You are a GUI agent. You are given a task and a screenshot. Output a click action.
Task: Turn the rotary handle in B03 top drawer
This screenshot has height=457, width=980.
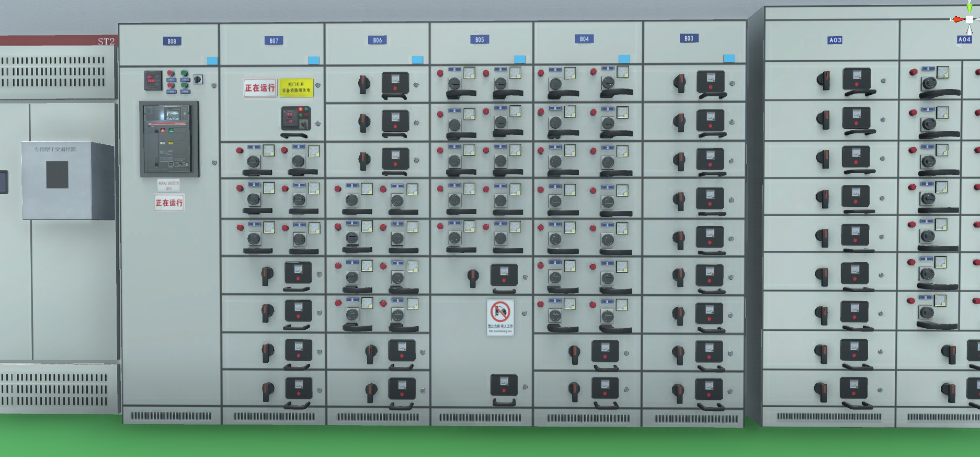tap(680, 83)
